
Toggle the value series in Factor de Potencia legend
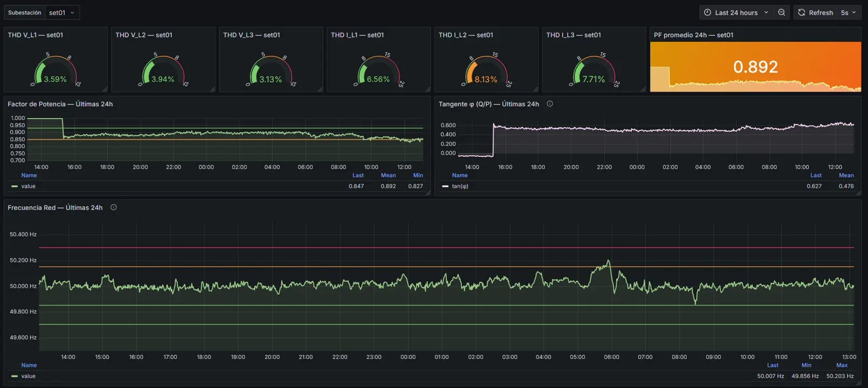[x=29, y=186]
